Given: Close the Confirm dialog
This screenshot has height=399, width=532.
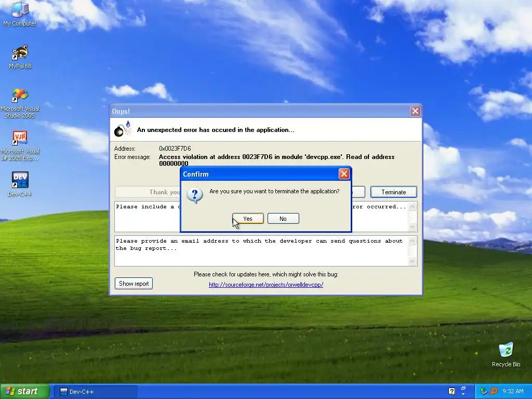Looking at the screenshot, I should (344, 174).
